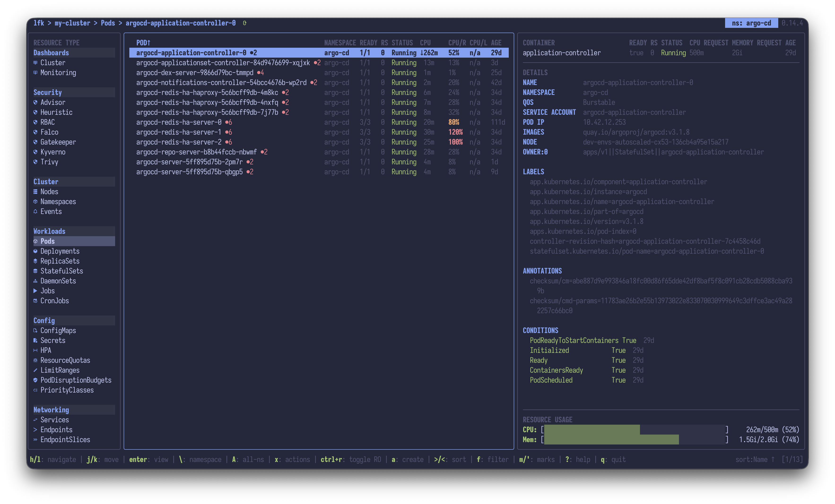Image resolution: width=835 pixels, height=504 pixels.
Task: Click the ResourceQuotas scale icon
Action: [x=35, y=360]
